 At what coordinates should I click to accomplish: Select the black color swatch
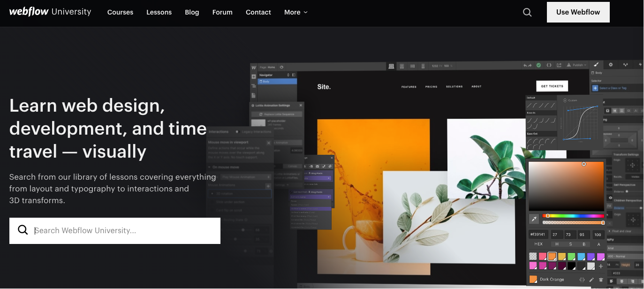571,266
